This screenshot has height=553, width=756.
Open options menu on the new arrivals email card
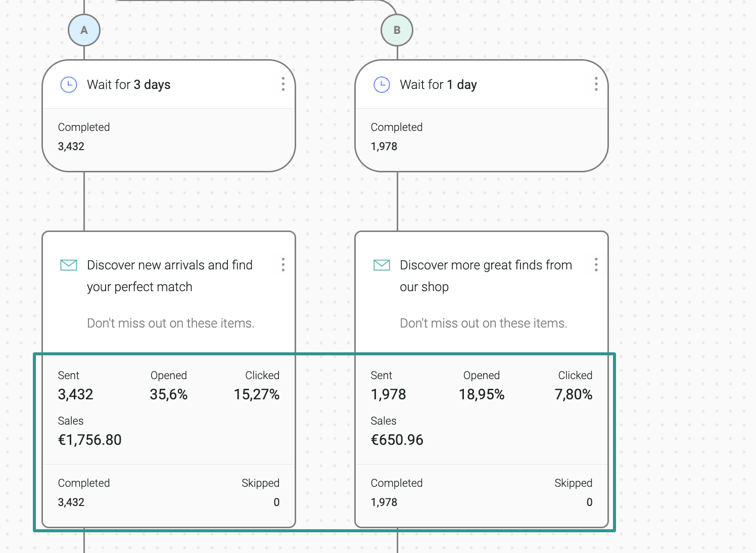pyautogui.click(x=283, y=264)
